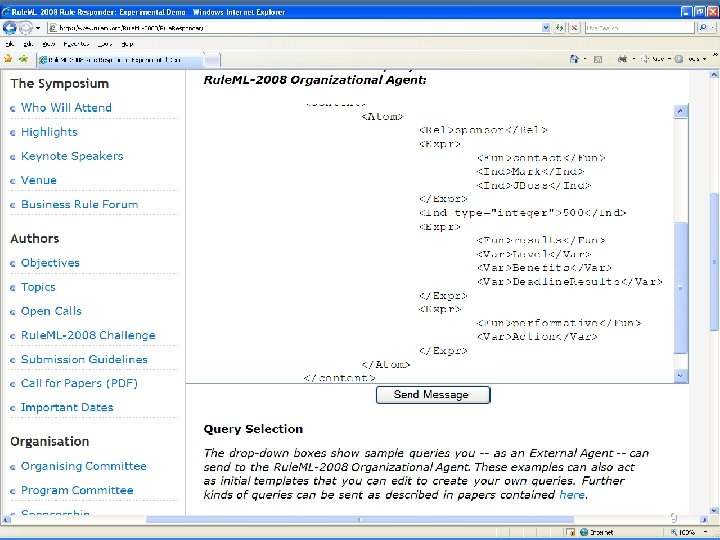Click the popup blocker status icon
720x540 pixels.
click(571, 532)
